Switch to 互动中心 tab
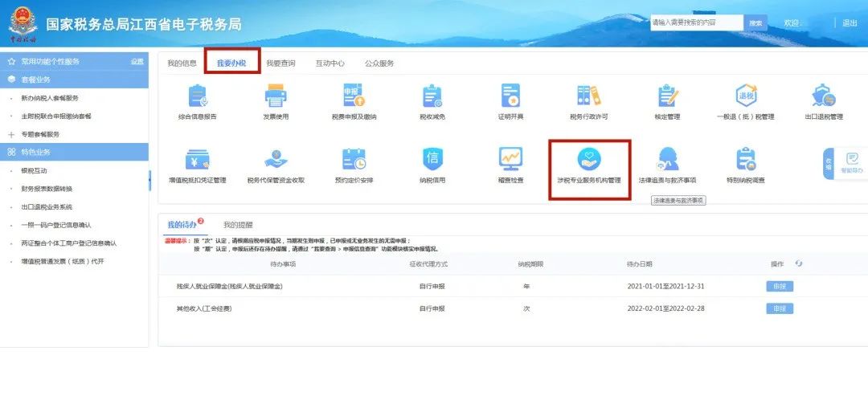 [x=330, y=63]
